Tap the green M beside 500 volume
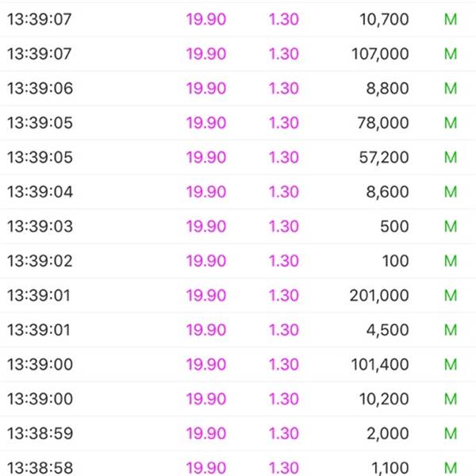The height and width of the screenshot is (476, 476). coord(451,226)
